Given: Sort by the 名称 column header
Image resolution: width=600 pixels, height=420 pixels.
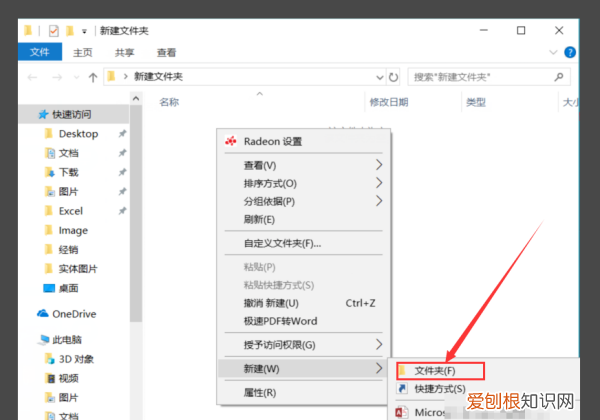Looking at the screenshot, I should (x=169, y=102).
